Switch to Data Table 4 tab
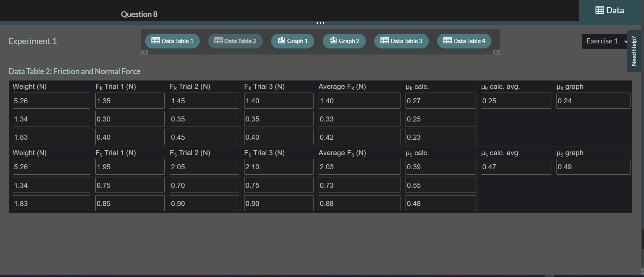 [464, 41]
